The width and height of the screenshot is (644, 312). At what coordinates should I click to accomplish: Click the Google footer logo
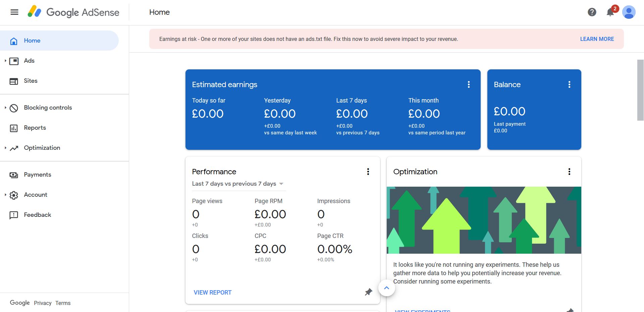pyautogui.click(x=20, y=303)
